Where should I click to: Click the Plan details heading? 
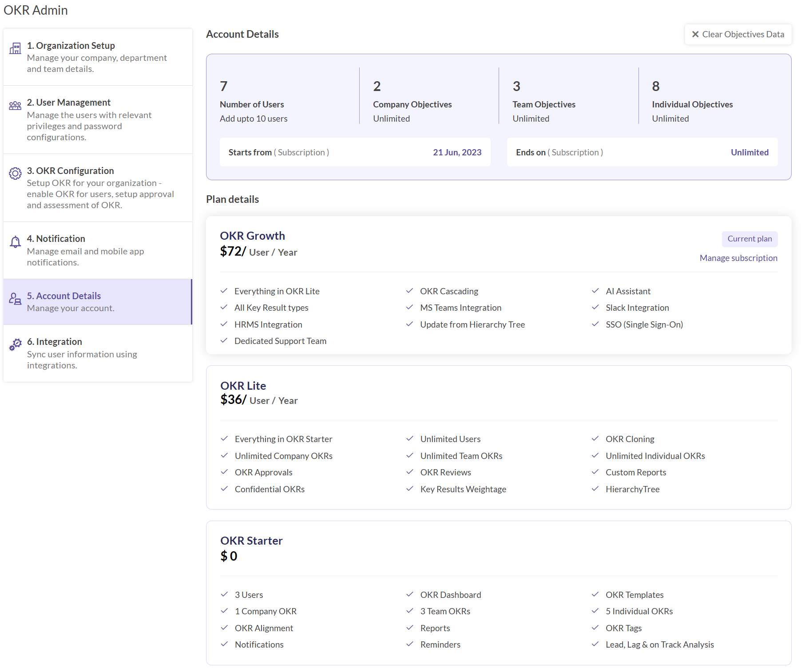232,199
